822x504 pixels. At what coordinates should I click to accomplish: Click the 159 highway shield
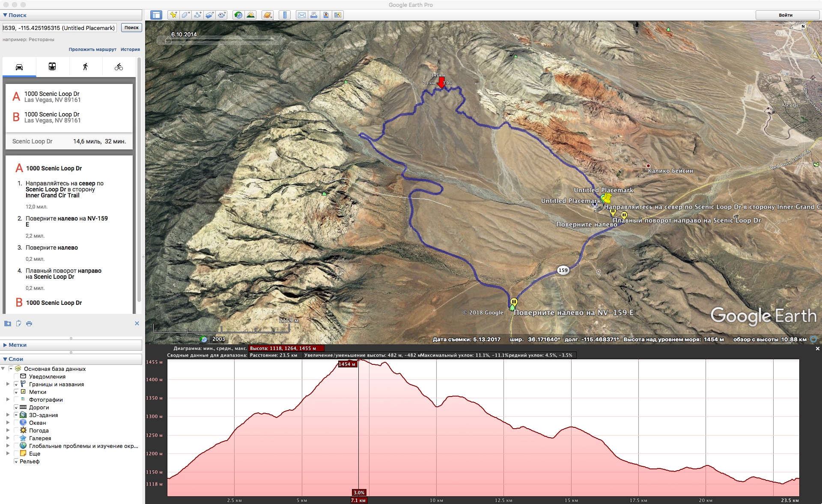[563, 270]
